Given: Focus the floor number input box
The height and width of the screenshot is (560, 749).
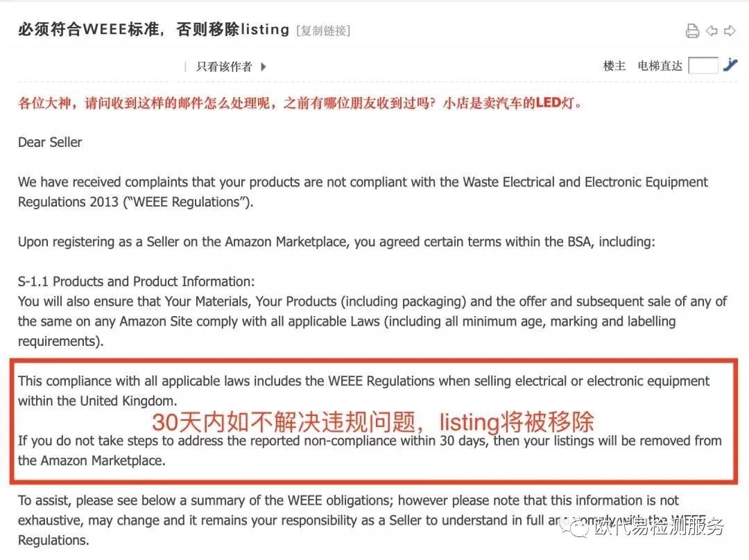Looking at the screenshot, I should pos(703,66).
